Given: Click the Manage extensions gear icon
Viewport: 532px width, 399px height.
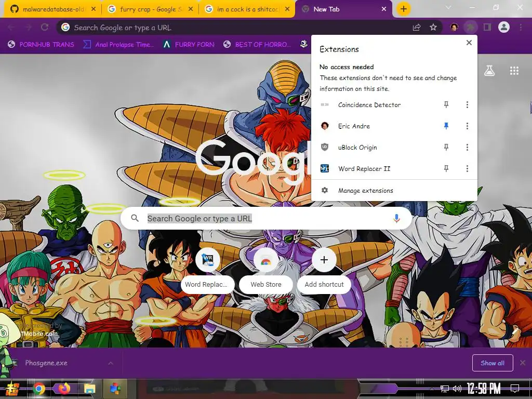Looking at the screenshot, I should (x=325, y=190).
